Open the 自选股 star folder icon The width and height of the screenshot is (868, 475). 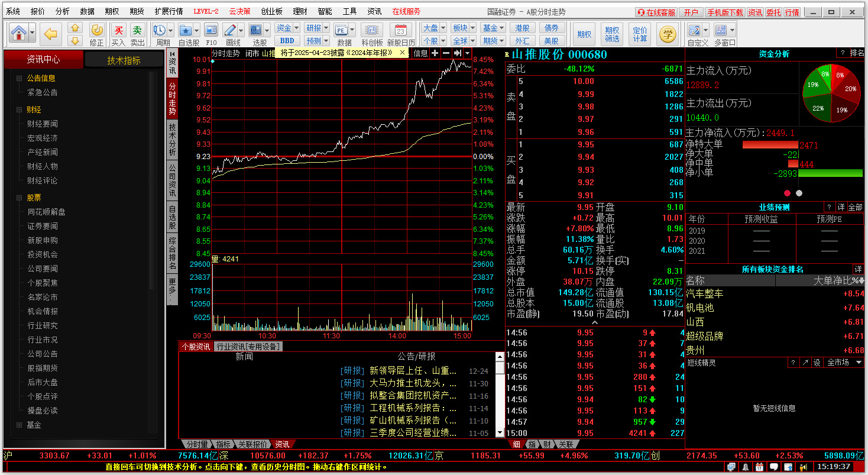click(186, 30)
